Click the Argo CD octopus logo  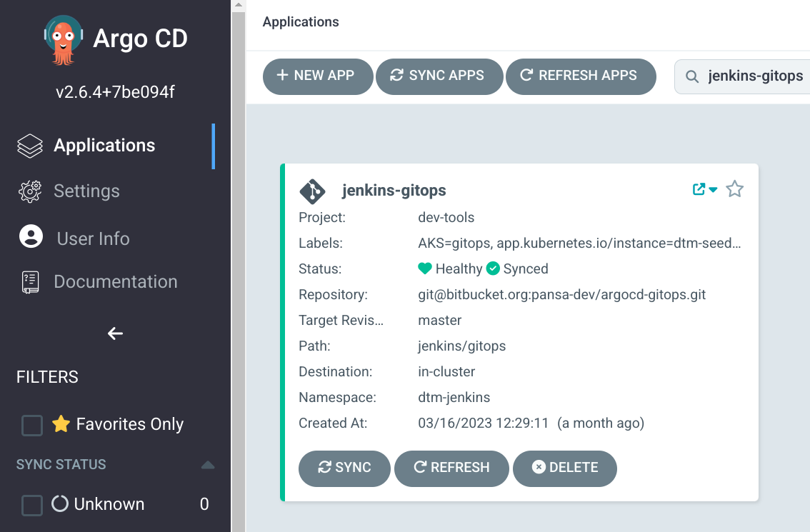point(63,40)
